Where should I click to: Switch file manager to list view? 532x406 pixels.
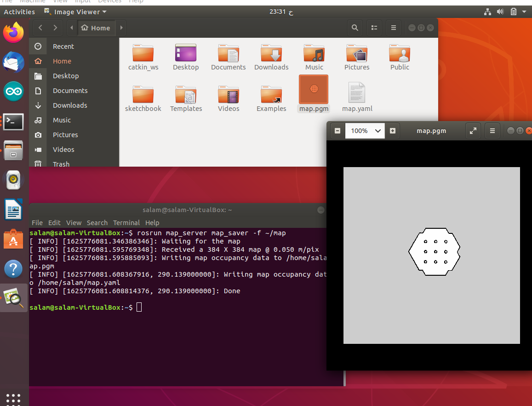[x=374, y=28]
